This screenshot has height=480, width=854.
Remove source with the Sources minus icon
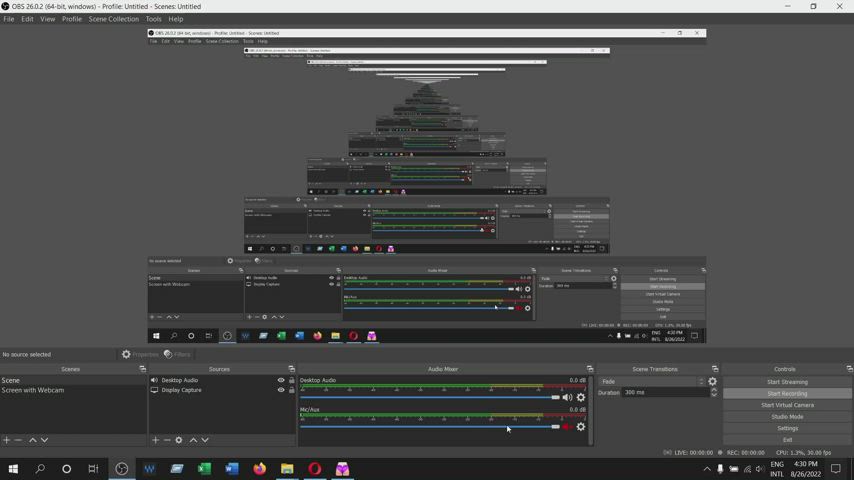tap(167, 440)
